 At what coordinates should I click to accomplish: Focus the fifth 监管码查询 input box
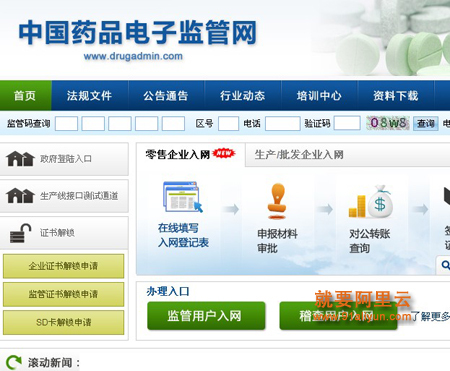(173, 123)
